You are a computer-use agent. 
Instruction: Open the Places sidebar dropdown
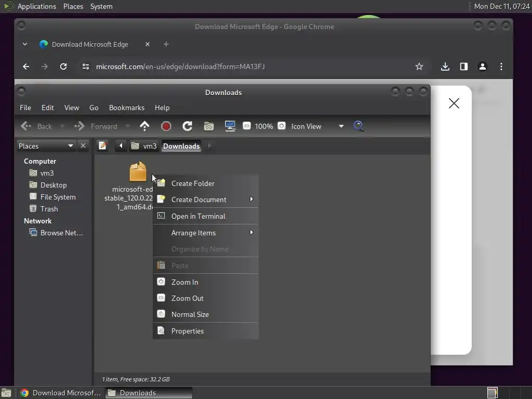(46, 146)
